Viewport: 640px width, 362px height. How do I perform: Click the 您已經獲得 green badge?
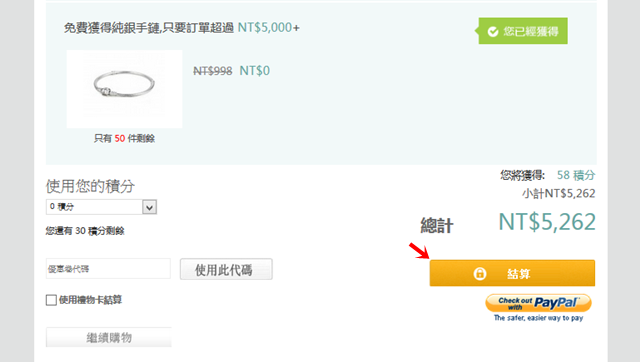pos(523,31)
